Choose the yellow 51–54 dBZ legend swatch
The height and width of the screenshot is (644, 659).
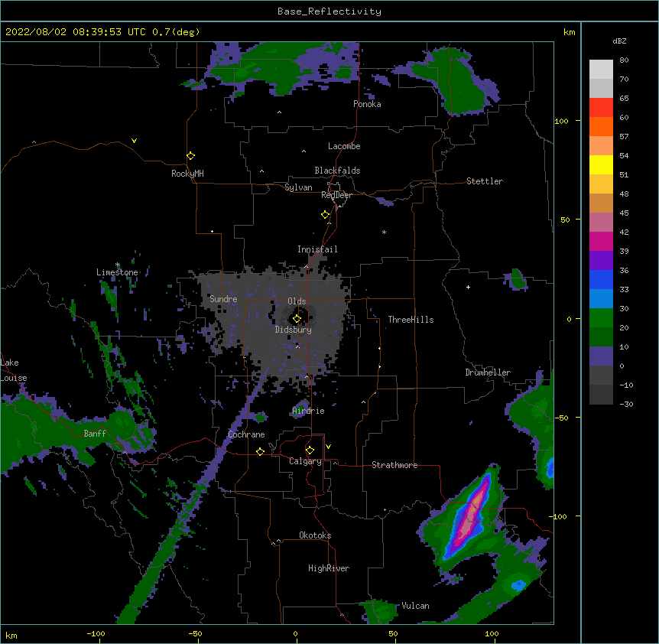(x=601, y=164)
